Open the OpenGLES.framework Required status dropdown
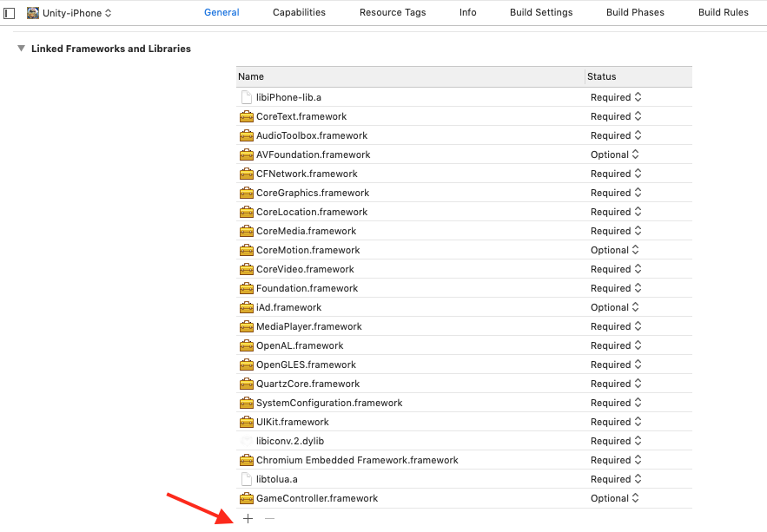767x532 pixels. [616, 365]
